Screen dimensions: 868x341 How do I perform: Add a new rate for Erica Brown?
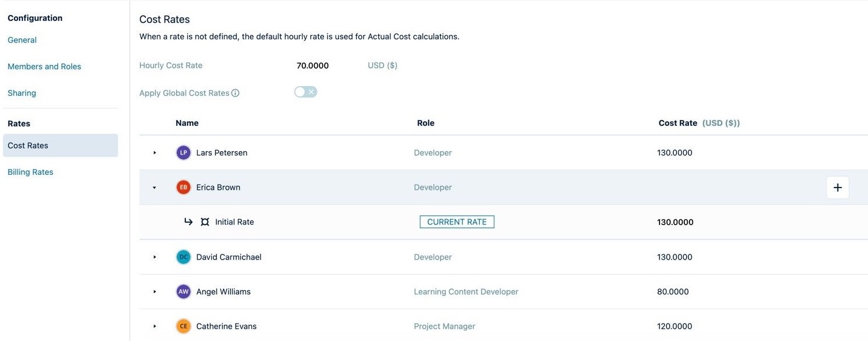click(837, 188)
